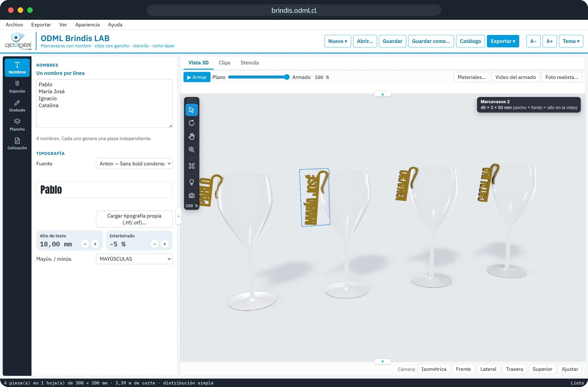Set camera to Isométrica view
Viewport: 588px width, 387px height.
[434, 369]
